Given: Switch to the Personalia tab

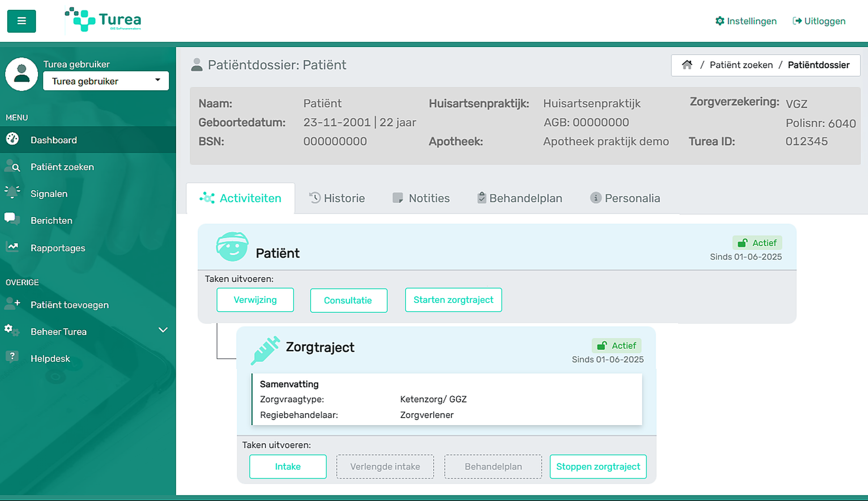Looking at the screenshot, I should click(x=625, y=198).
